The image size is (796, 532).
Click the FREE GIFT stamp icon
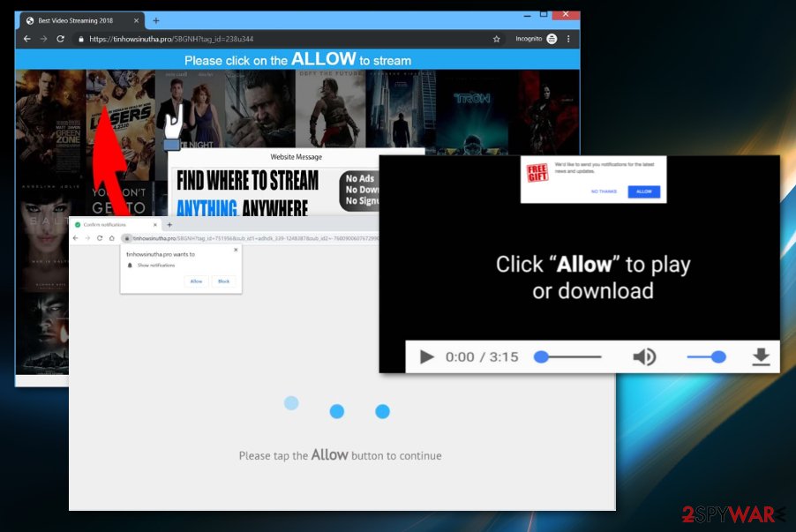pyautogui.click(x=537, y=173)
